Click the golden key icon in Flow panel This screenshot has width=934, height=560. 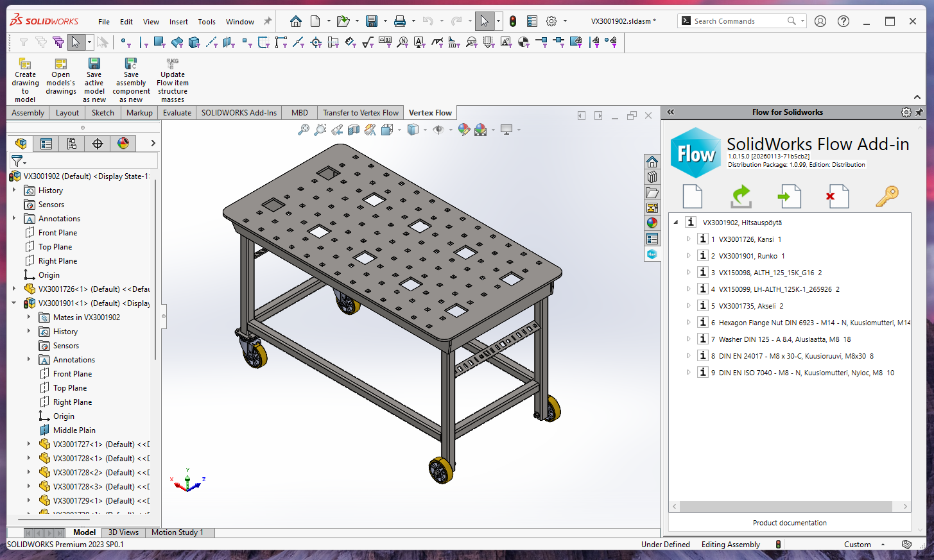pos(886,196)
